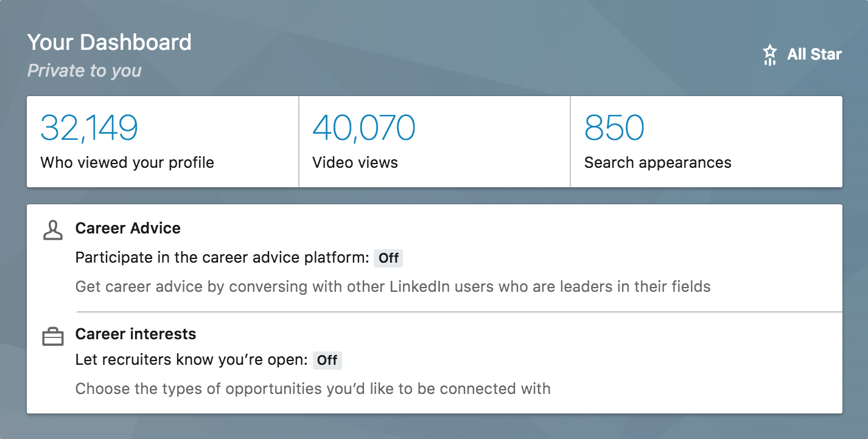Open the Who viewed your profile card
Viewport: 868px width, 439px height.
(163, 142)
